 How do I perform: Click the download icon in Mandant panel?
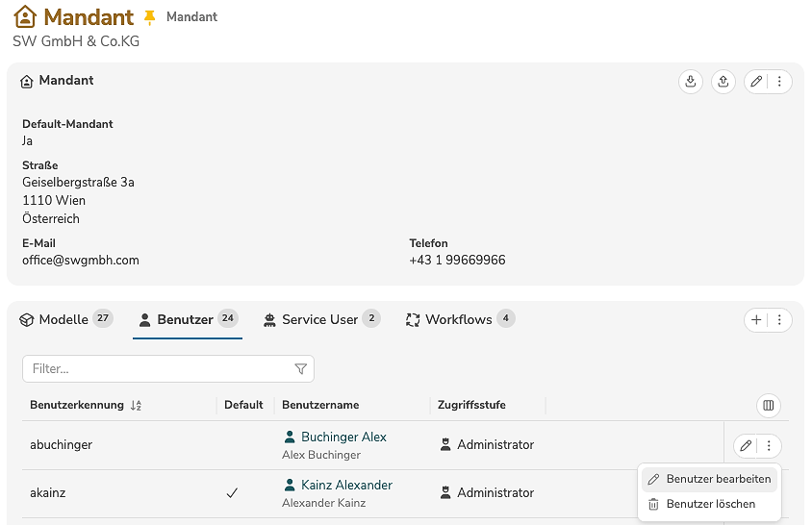pyautogui.click(x=690, y=82)
